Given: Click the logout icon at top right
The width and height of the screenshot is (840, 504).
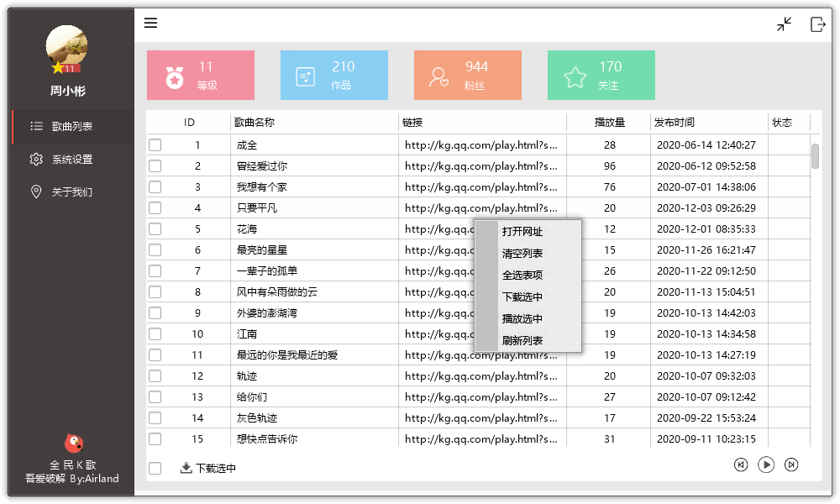Looking at the screenshot, I should click(x=818, y=25).
